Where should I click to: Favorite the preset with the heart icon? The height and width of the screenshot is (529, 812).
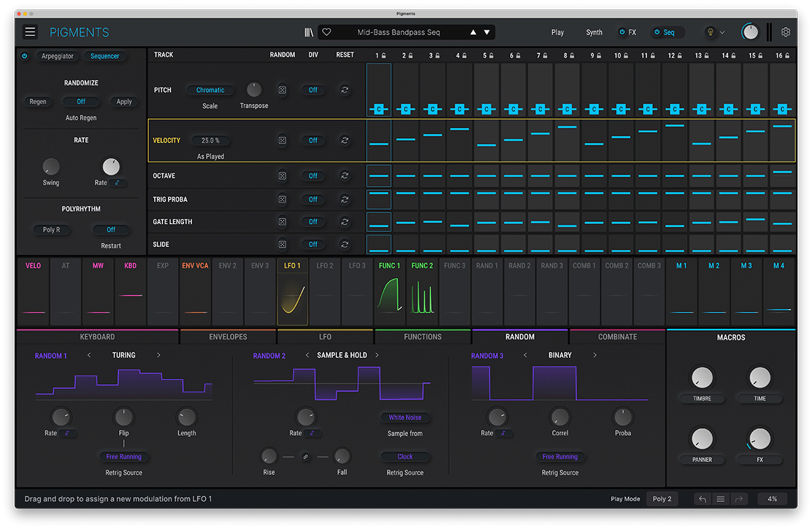[x=326, y=32]
